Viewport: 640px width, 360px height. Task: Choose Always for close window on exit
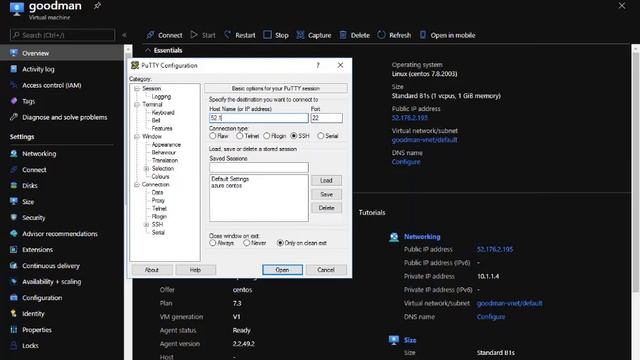click(213, 243)
